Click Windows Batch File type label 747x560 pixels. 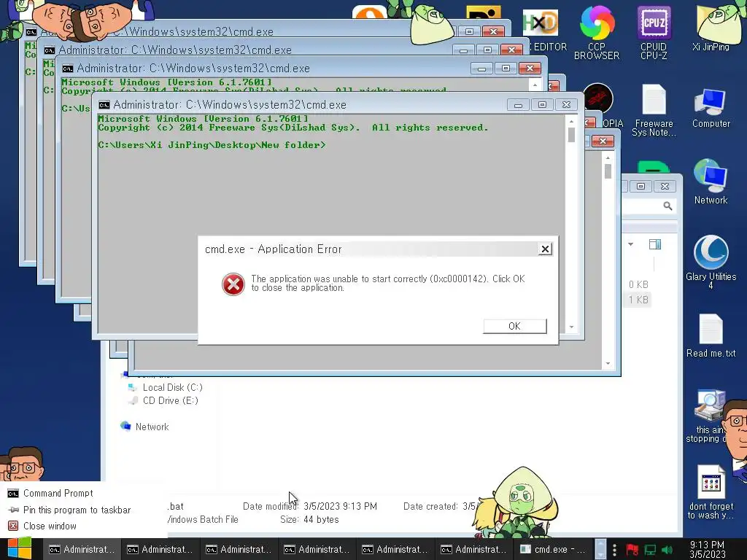[x=204, y=519]
